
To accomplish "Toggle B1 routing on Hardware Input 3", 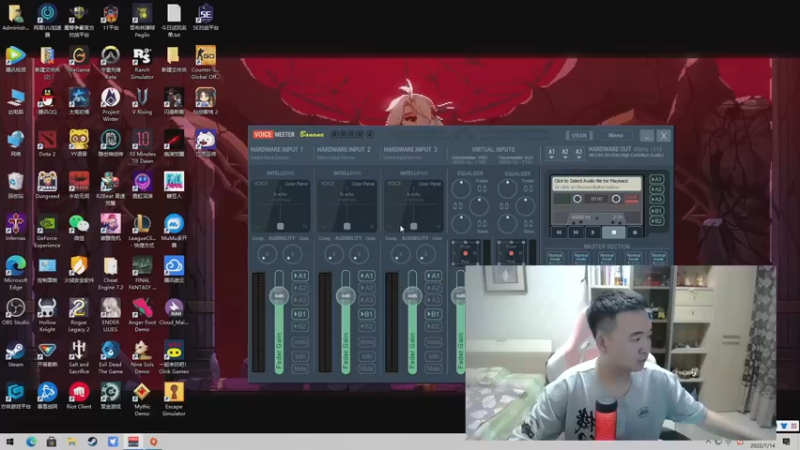I will (x=433, y=314).
